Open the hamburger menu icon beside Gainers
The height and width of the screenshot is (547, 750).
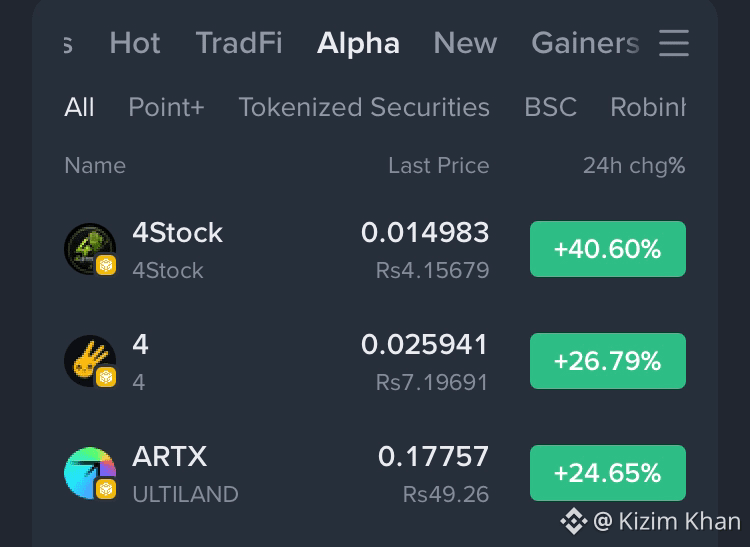pos(673,43)
